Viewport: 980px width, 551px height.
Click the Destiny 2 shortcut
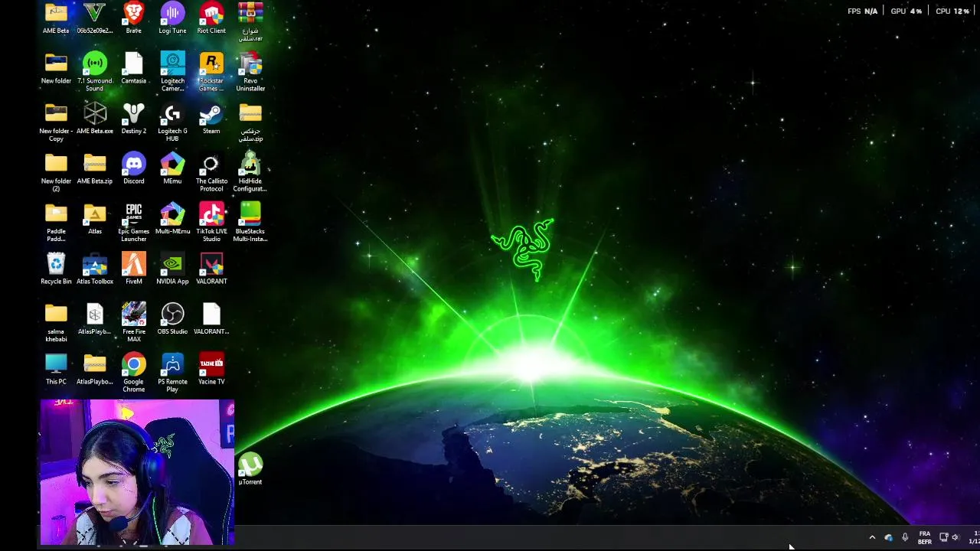point(133,119)
